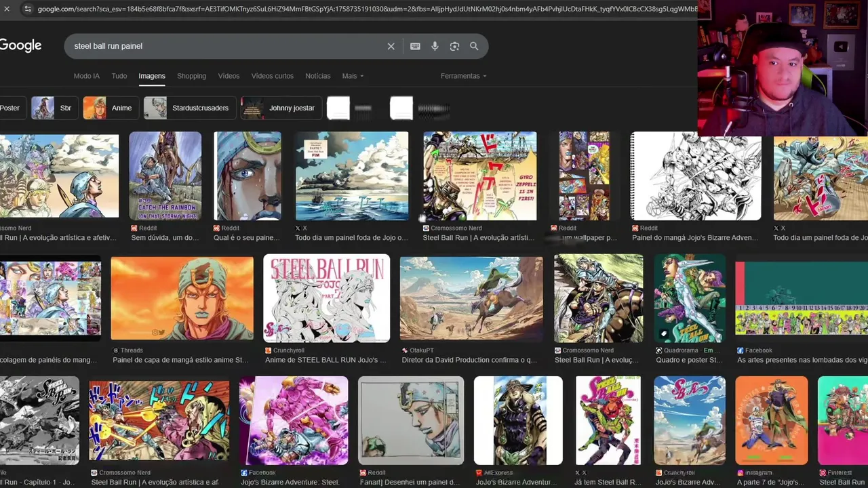This screenshot has width=868, height=488.
Task: Open the Instagram orange background character image
Action: click(771, 421)
